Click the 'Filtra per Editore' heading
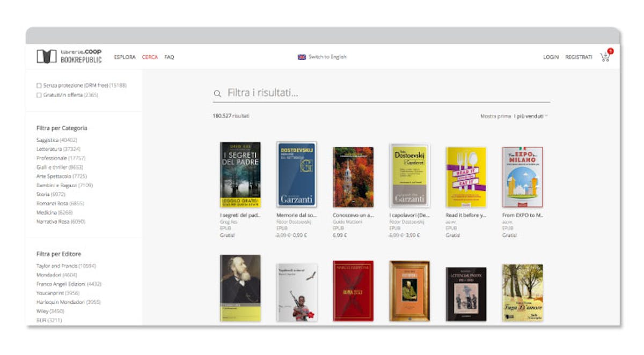644x355 pixels. click(x=58, y=254)
